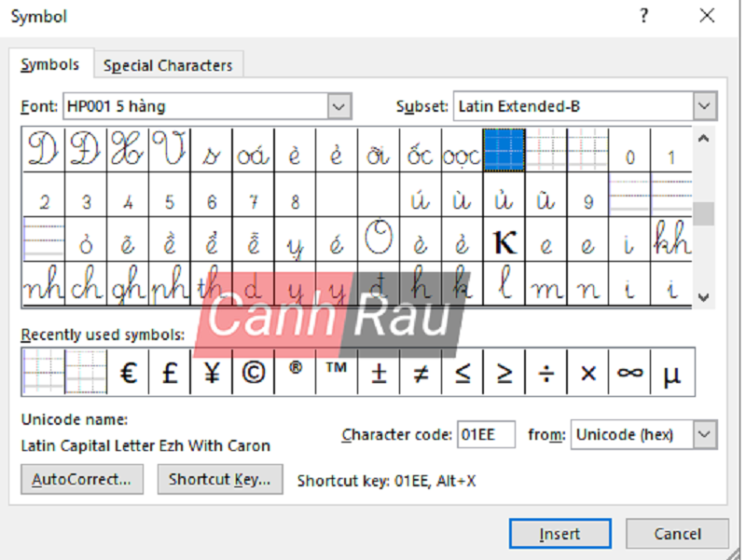Switch to the Special Characters tab
This screenshot has height=560, width=746.
(x=168, y=65)
